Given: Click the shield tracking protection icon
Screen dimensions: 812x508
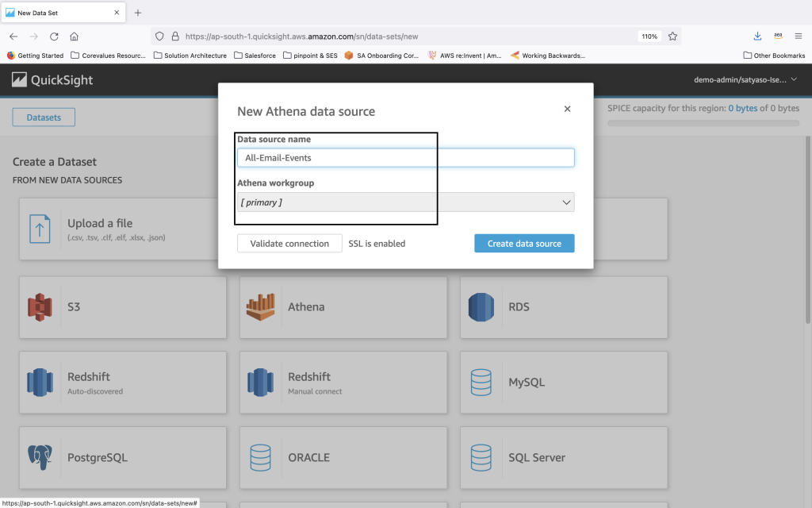Looking at the screenshot, I should click(159, 37).
